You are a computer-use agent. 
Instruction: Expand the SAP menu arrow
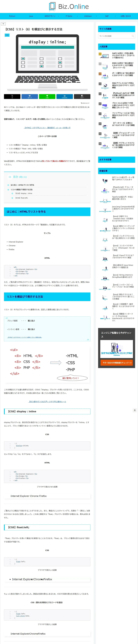point(115,16)
